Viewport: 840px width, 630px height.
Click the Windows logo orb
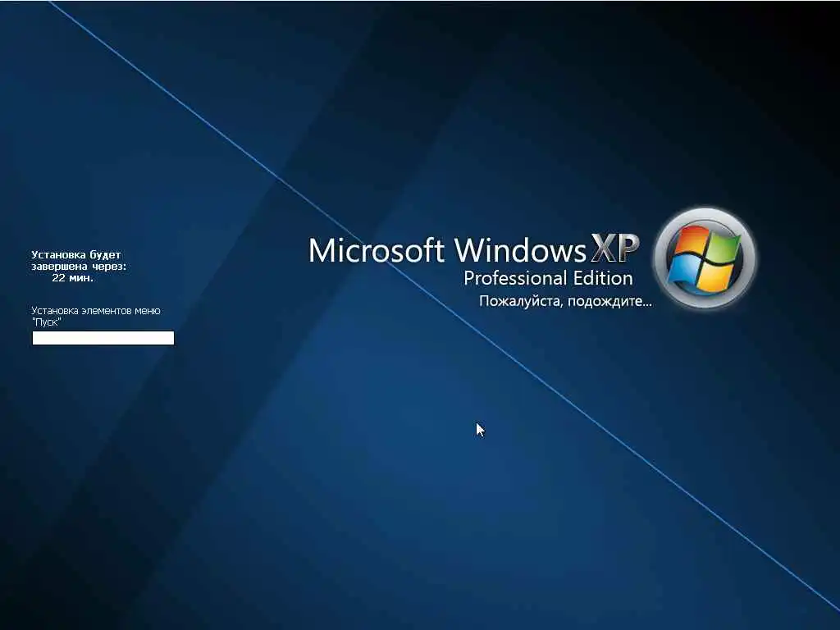coord(705,258)
